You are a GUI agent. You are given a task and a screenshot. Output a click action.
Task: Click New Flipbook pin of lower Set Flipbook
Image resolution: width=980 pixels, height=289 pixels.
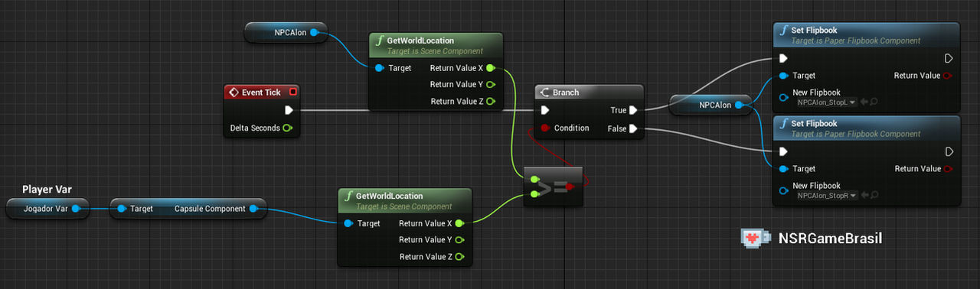pos(783,190)
